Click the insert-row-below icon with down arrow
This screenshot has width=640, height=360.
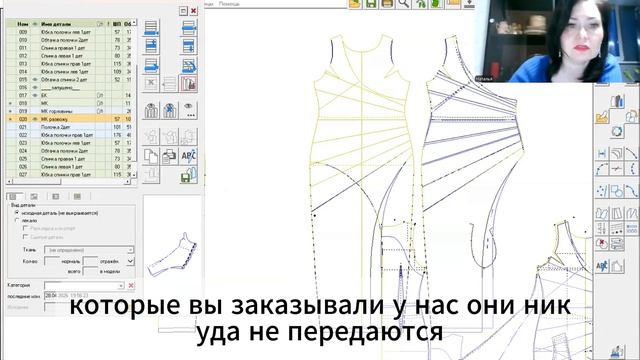[189, 46]
